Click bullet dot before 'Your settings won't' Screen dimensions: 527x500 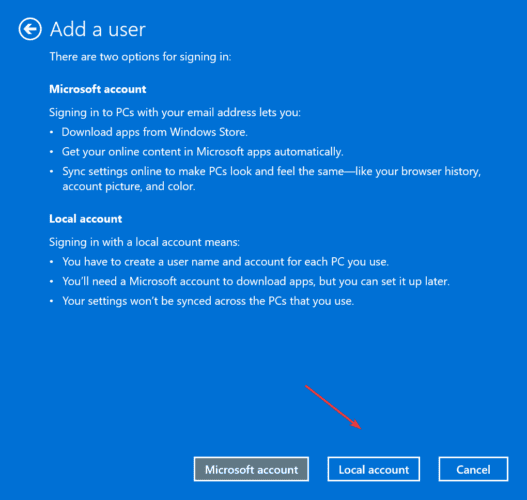click(51, 301)
